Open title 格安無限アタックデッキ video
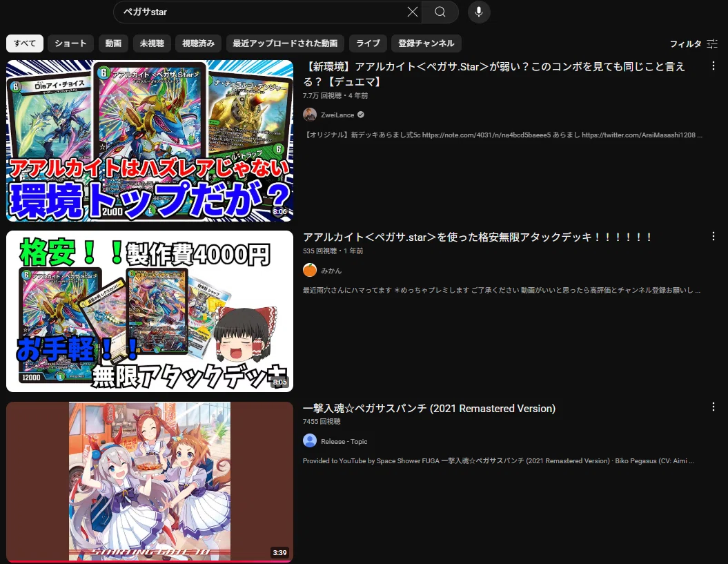This screenshot has width=728, height=564. tap(478, 237)
